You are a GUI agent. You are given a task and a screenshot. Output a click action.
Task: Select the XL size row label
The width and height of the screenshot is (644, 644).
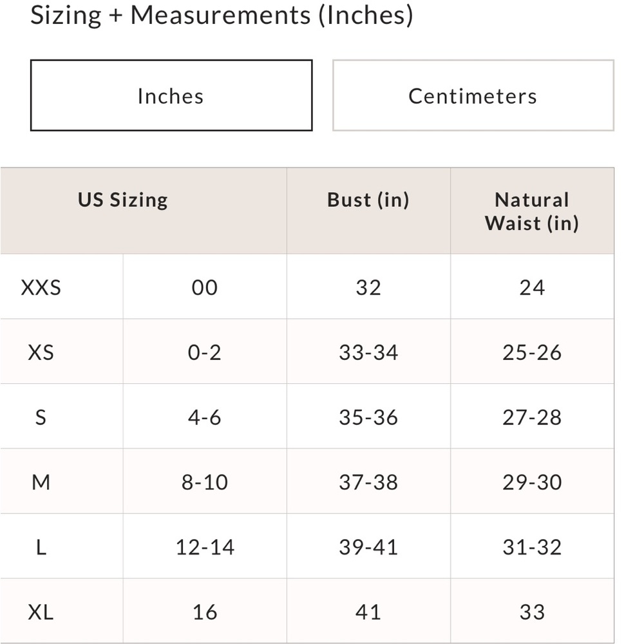(x=41, y=612)
